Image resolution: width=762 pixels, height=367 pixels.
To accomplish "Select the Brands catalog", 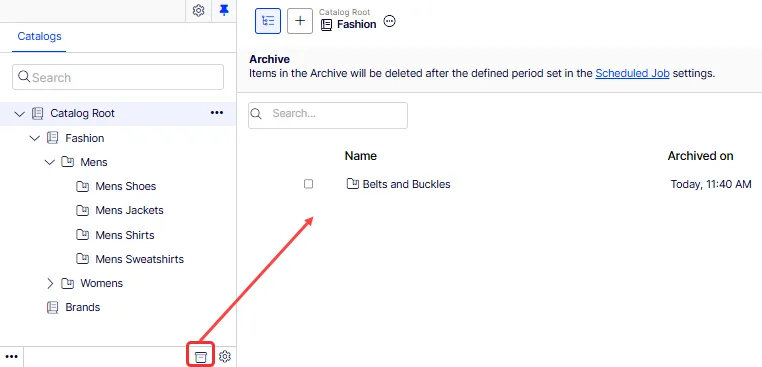I will 83,307.
